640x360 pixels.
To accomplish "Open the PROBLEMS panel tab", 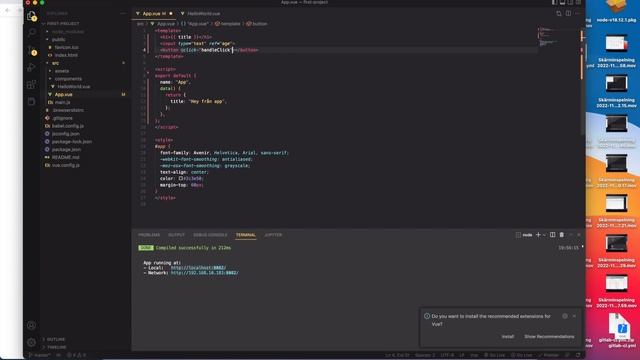I will pyautogui.click(x=149, y=235).
